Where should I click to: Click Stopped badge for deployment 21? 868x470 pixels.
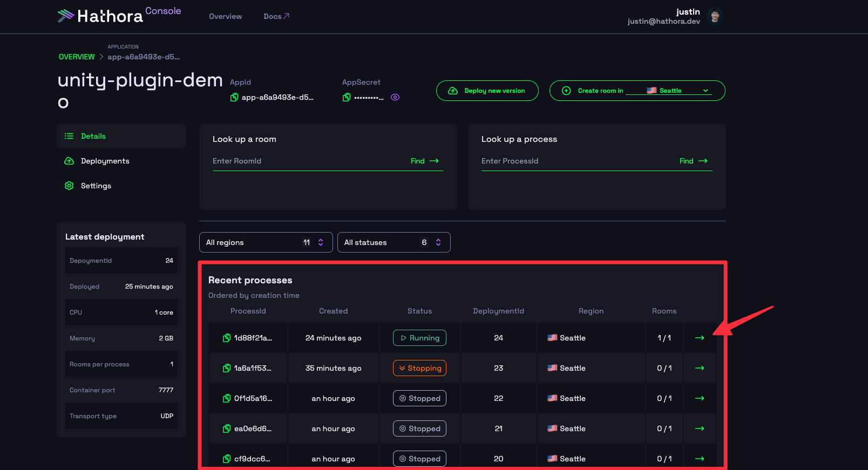419,428
